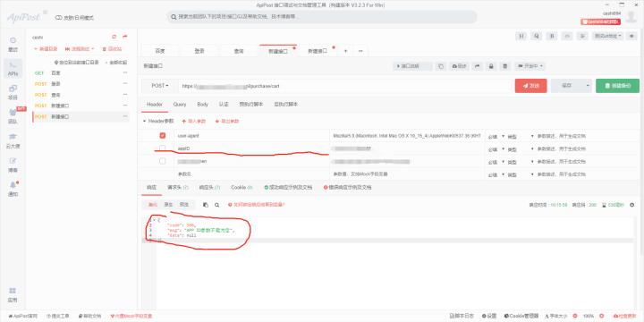Open the 最近 recent sidebar section
Viewport: 644px width, 322px height.
[13, 44]
